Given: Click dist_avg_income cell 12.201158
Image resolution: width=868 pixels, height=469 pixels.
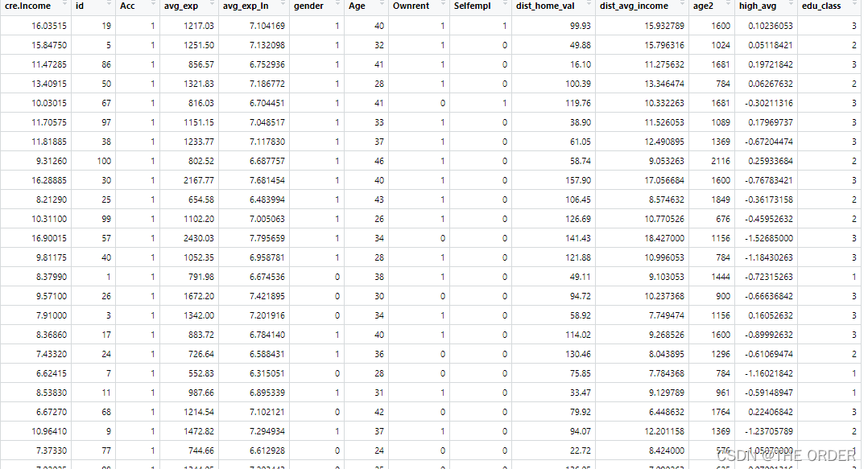Looking at the screenshot, I should pos(664,432).
